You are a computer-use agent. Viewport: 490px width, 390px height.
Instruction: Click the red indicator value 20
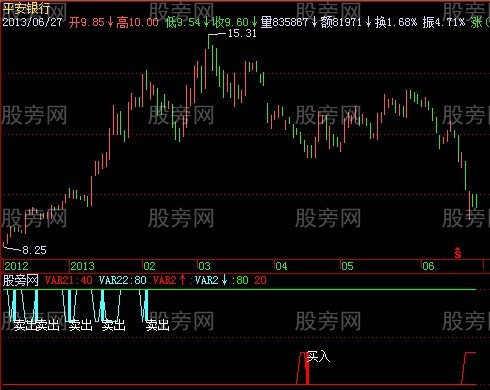(x=260, y=280)
